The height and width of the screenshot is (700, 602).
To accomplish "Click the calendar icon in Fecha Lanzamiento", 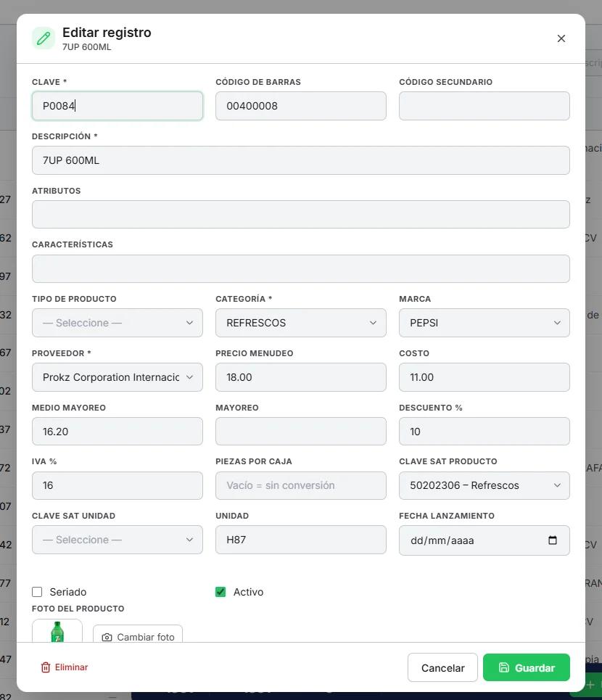I will point(553,540).
